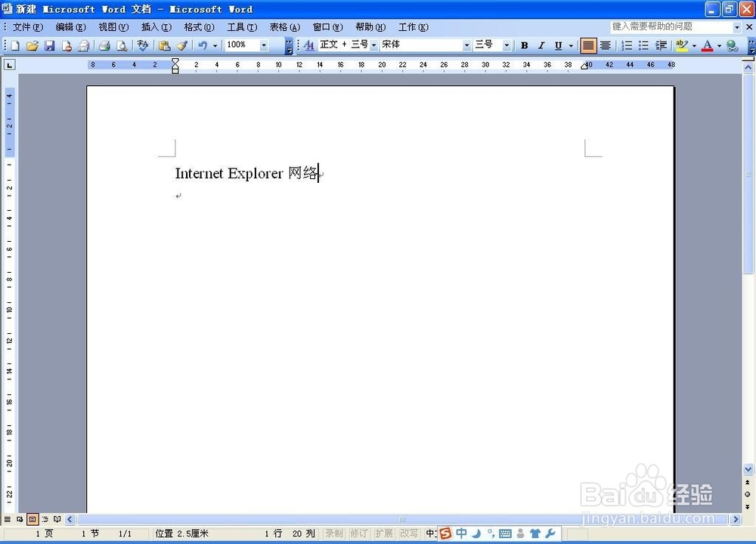Expand the undo history dropdown arrow

(x=215, y=46)
